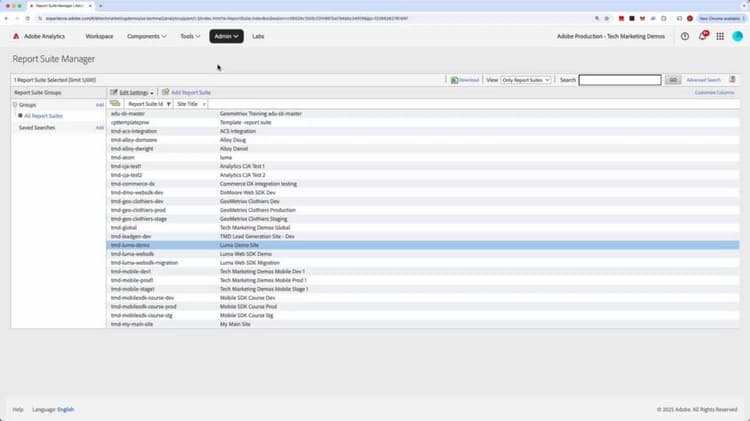Select the tmd-geo-clothiers-stage row
This screenshot has height=421, width=750.
pos(423,219)
